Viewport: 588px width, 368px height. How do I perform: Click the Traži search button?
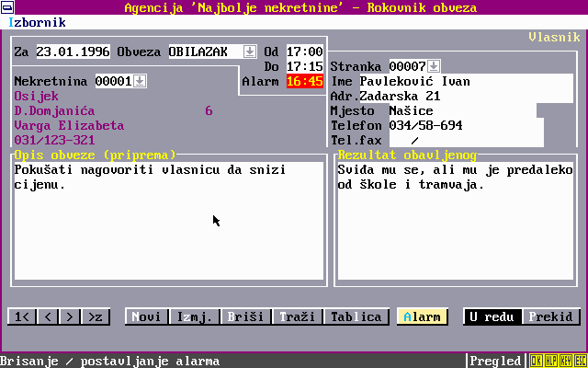[x=298, y=316]
